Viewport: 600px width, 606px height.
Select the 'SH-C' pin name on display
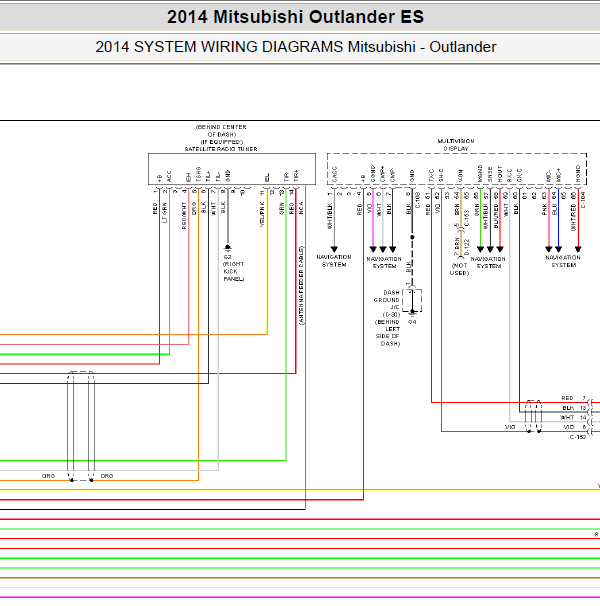(x=441, y=175)
